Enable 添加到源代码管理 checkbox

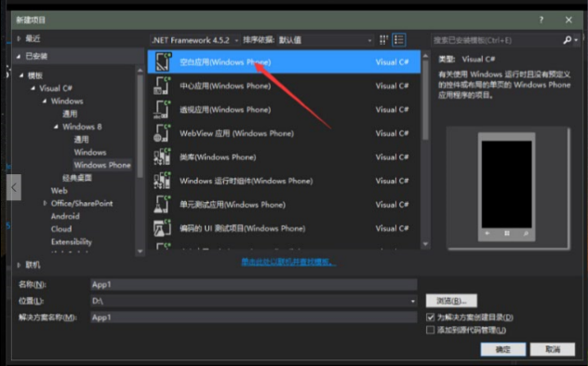click(431, 330)
